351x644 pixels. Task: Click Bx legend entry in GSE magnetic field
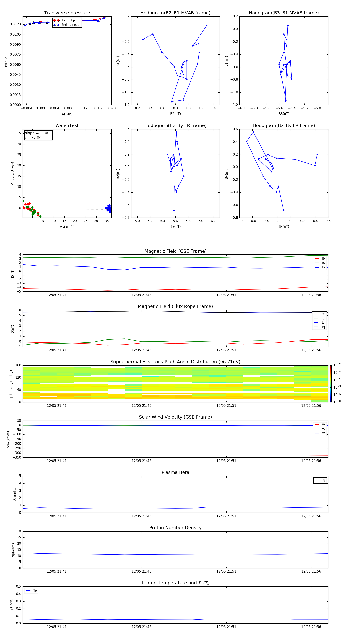320,259
